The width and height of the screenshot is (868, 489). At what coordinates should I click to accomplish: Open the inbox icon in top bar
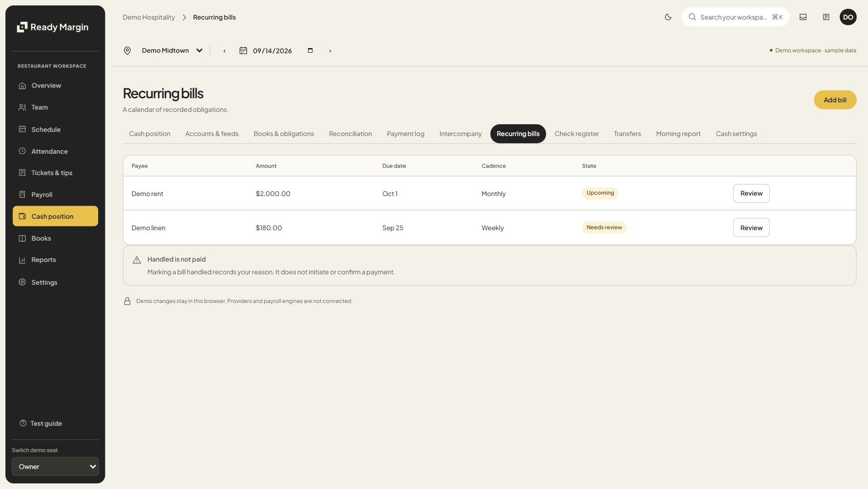[803, 17]
